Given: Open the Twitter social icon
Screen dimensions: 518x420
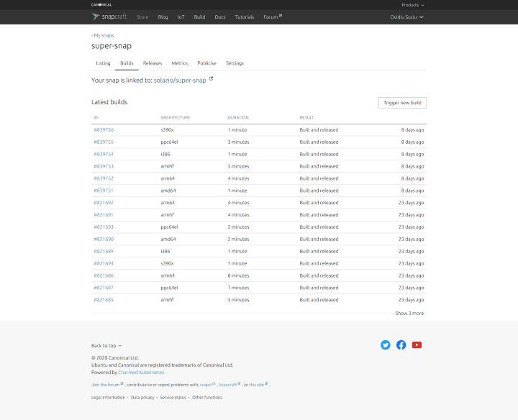Looking at the screenshot, I should pos(385,345).
